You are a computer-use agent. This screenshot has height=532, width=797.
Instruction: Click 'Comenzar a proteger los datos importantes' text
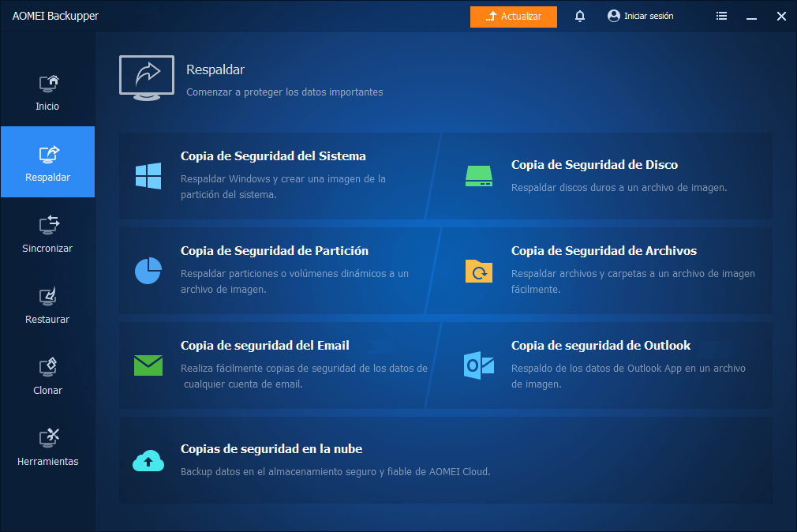click(x=285, y=92)
